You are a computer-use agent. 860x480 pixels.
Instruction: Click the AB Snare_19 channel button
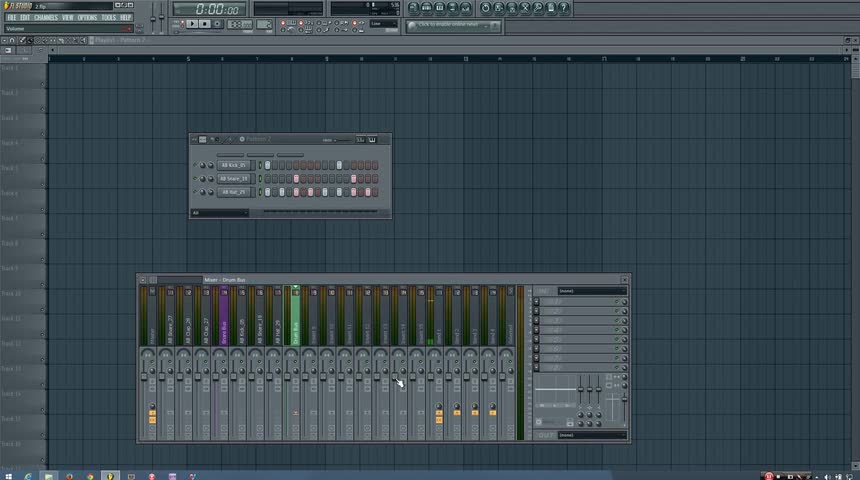(x=233, y=178)
